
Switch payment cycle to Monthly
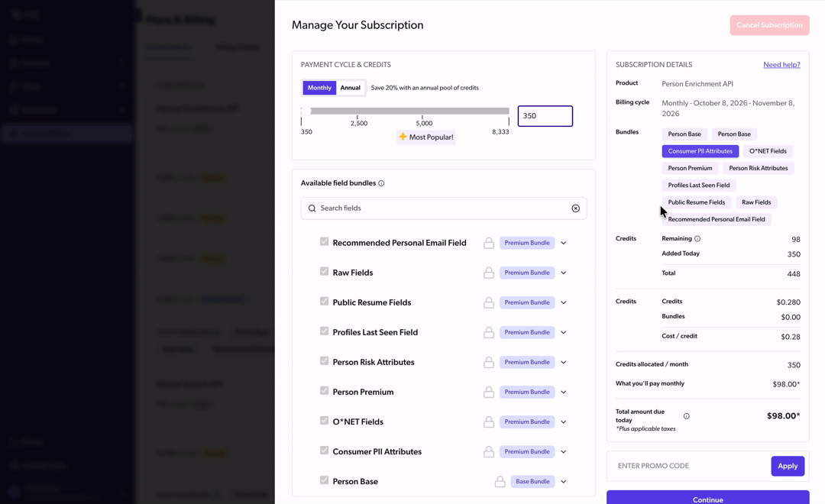point(319,88)
